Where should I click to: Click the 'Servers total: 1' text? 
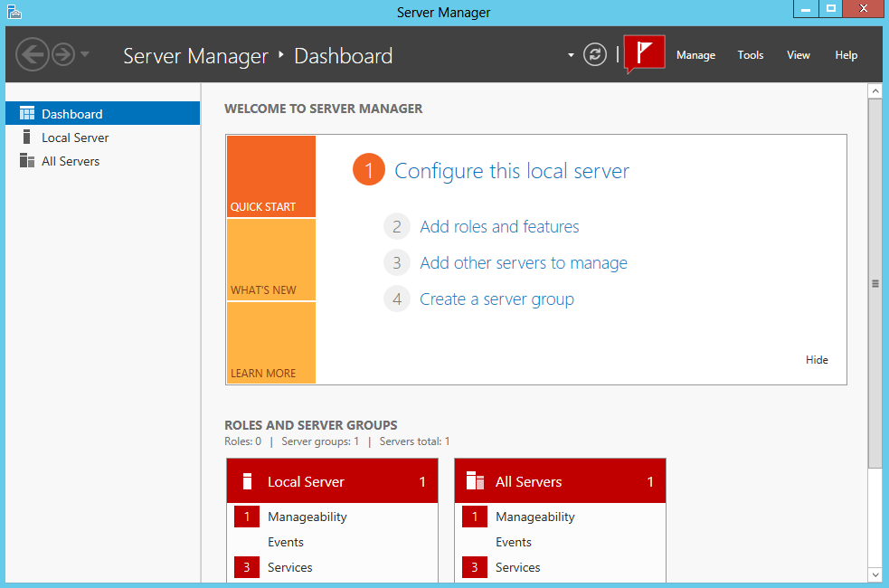pos(414,441)
